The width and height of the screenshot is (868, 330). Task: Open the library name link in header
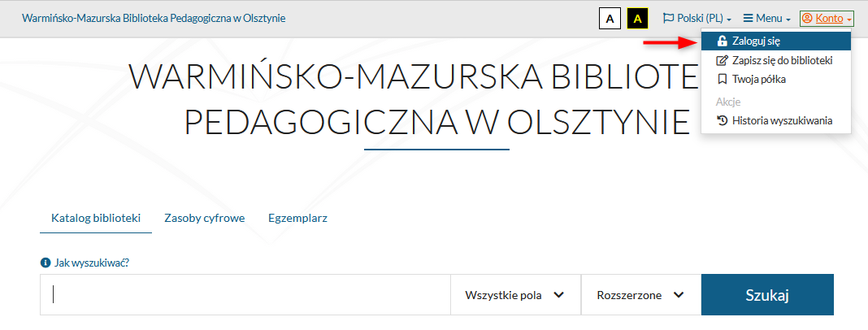pos(154,18)
